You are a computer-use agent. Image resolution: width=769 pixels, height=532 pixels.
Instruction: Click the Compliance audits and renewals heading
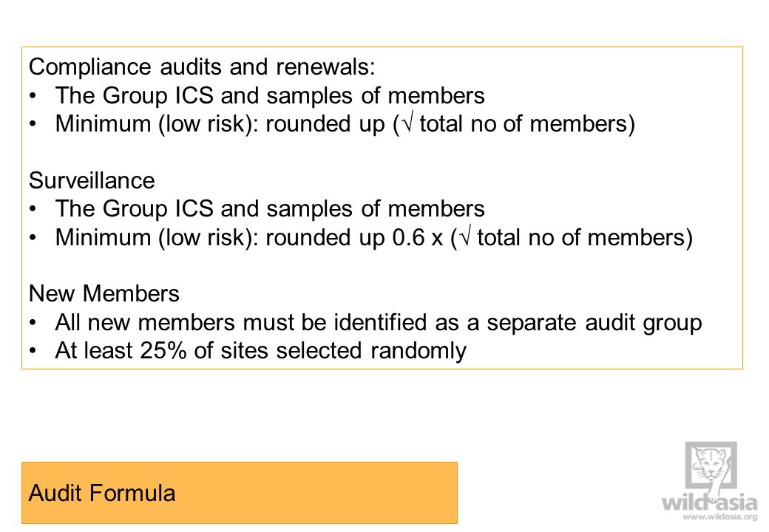[x=202, y=67]
